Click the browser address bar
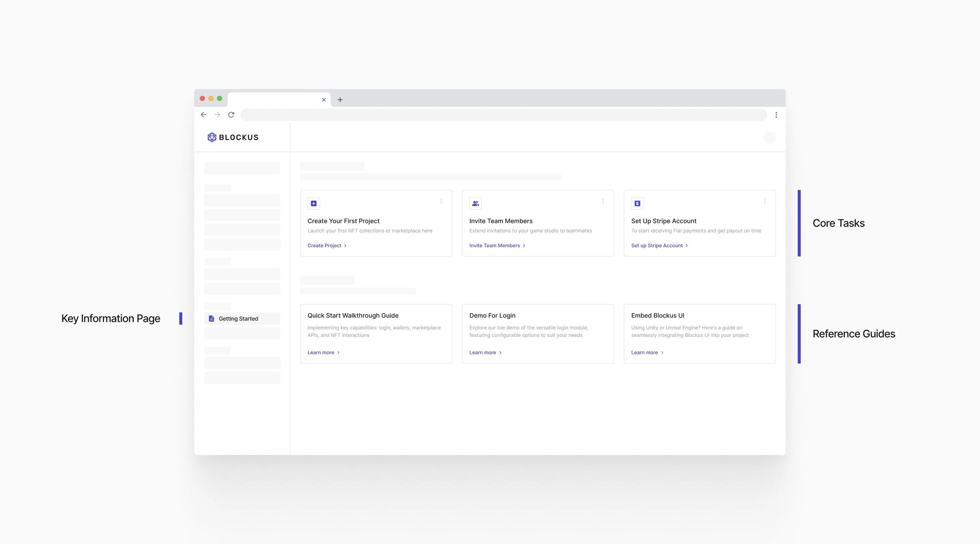 [x=503, y=115]
